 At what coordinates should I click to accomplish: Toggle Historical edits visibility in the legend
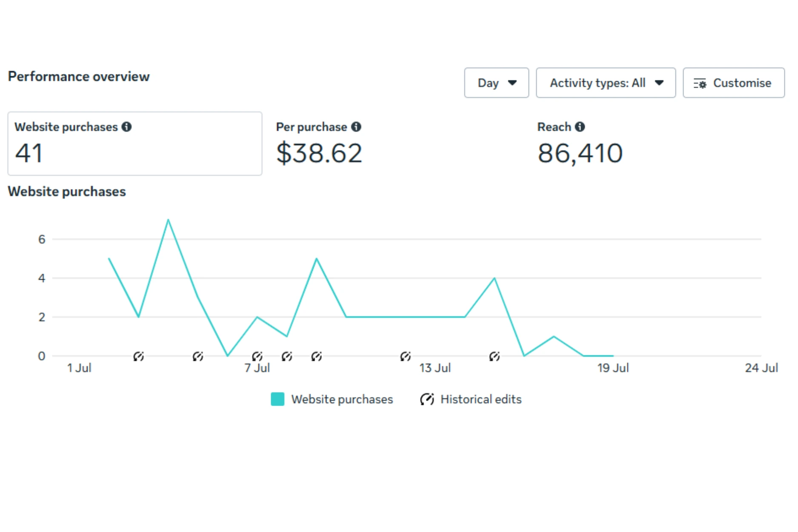click(481, 399)
